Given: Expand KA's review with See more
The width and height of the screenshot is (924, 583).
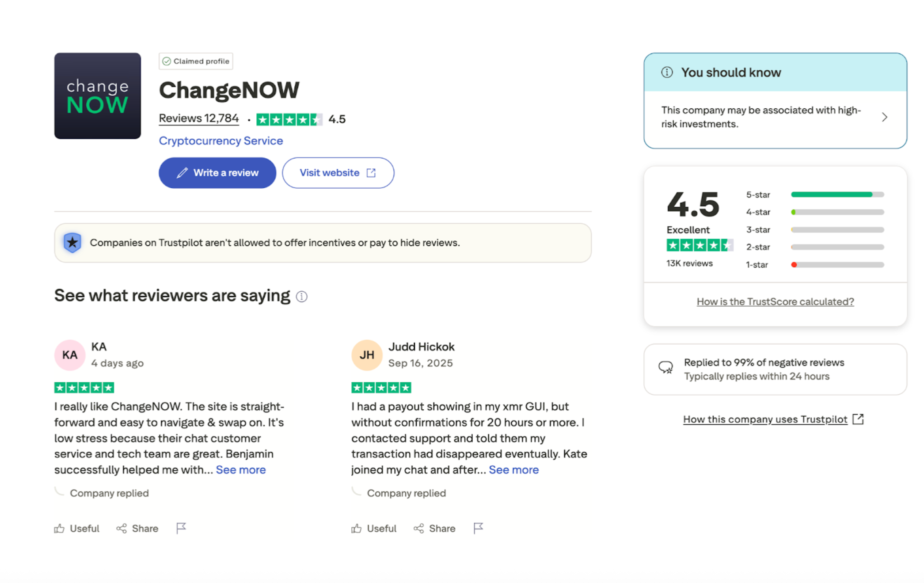Looking at the screenshot, I should (241, 469).
